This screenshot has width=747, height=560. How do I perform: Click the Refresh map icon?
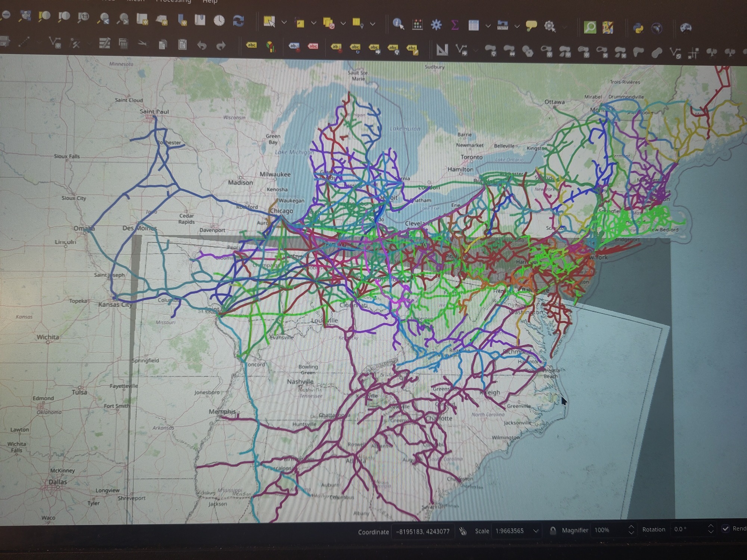[238, 21]
